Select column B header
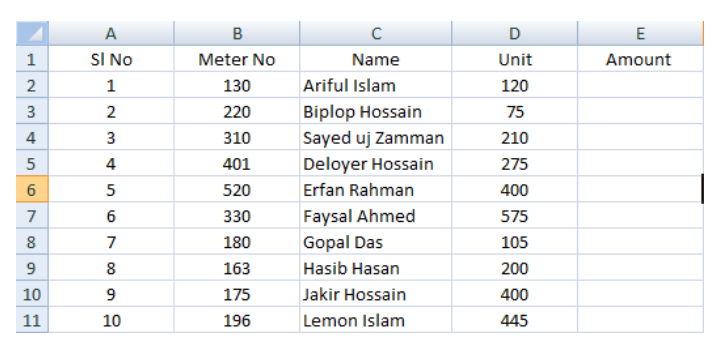The width and height of the screenshot is (720, 361). 237,33
